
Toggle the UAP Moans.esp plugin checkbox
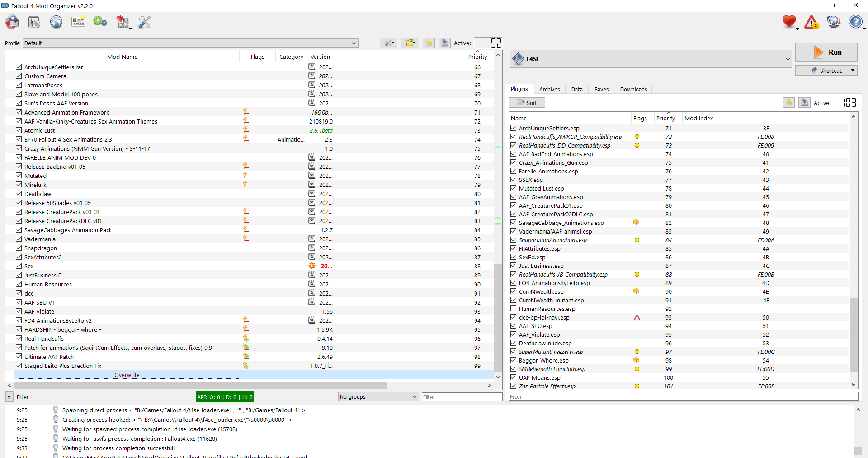pos(514,377)
